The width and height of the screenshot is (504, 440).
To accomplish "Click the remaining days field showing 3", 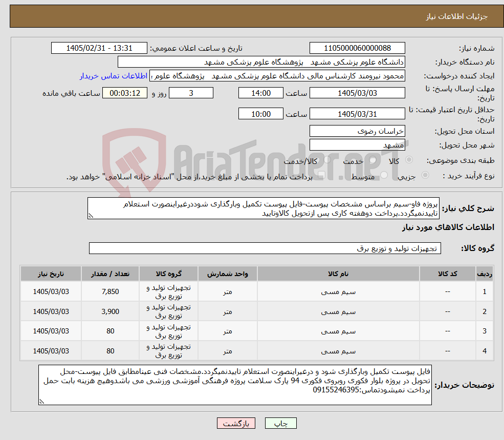I will (191, 93).
